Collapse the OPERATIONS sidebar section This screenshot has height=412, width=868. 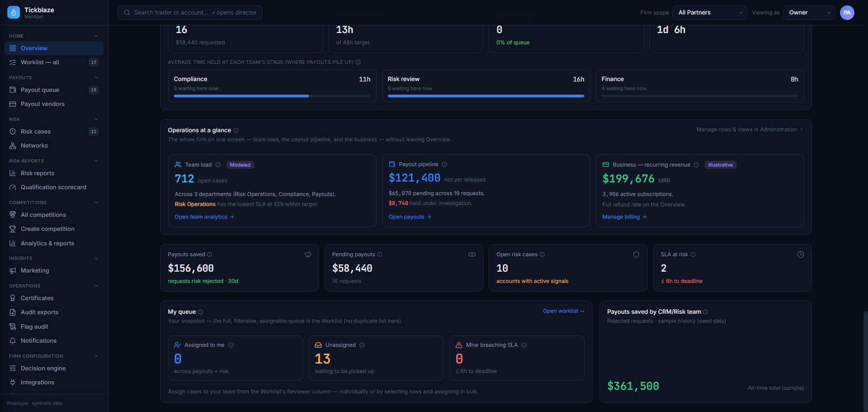[x=96, y=286]
